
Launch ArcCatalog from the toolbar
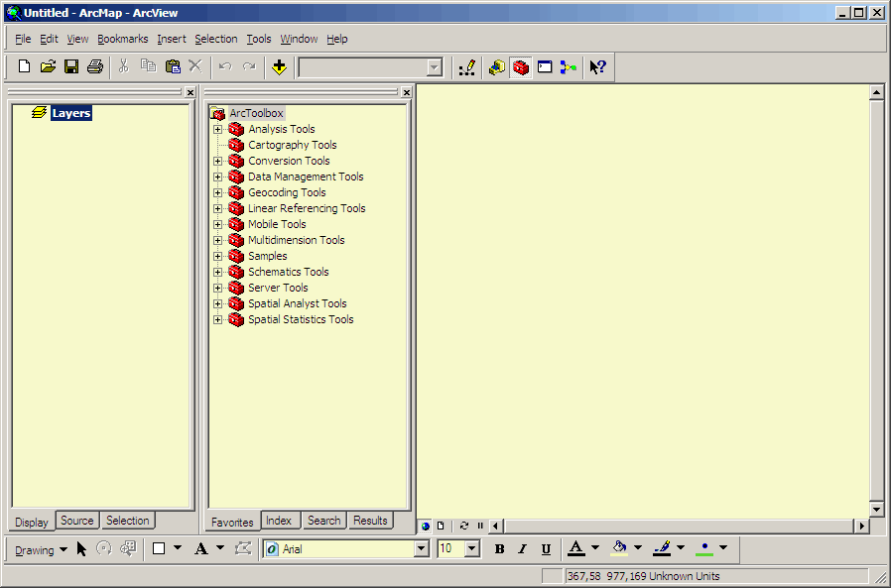tap(497, 67)
